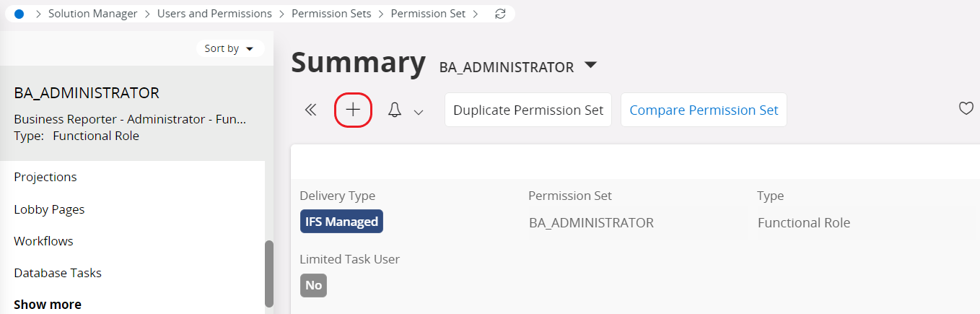980x314 pixels.
Task: Open the Sort by dropdown
Action: coord(229,48)
